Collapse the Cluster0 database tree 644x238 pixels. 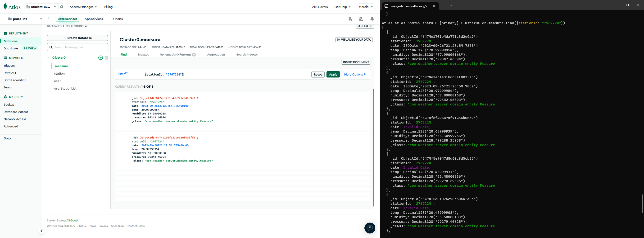(x=48, y=58)
